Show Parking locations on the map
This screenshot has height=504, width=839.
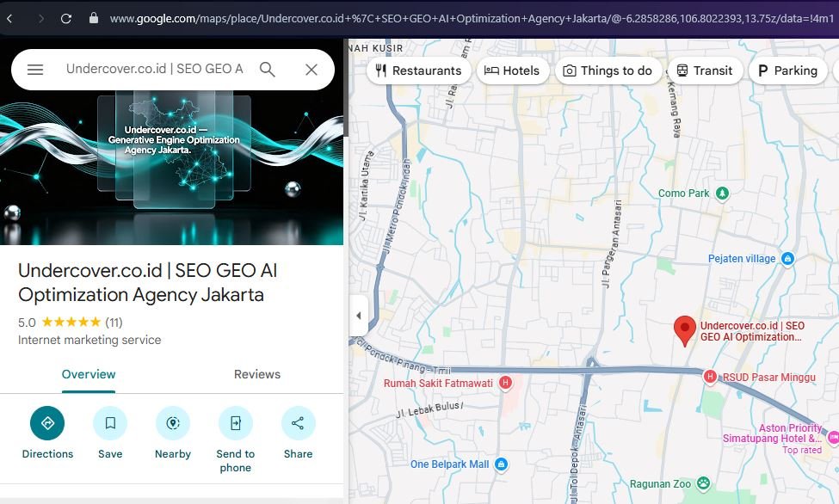click(x=787, y=71)
